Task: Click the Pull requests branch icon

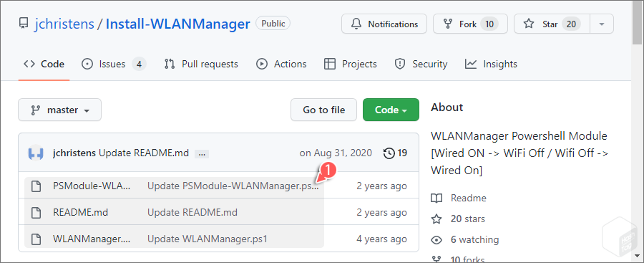Action: click(x=170, y=64)
